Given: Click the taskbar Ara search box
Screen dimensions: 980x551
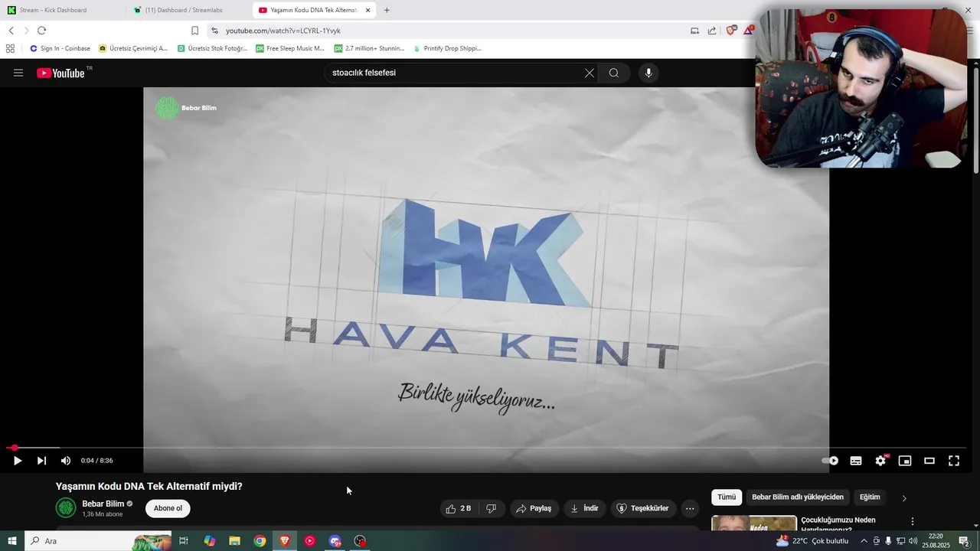Looking at the screenshot, I should click(98, 541).
